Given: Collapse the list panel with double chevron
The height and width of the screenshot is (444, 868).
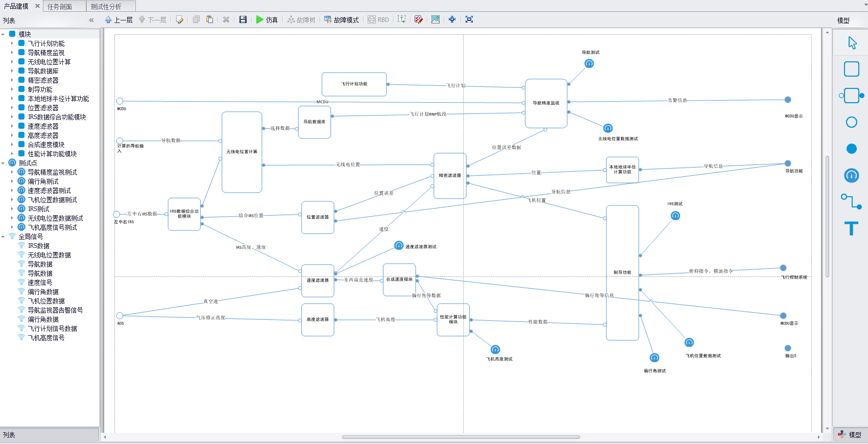Looking at the screenshot, I should pos(91,20).
